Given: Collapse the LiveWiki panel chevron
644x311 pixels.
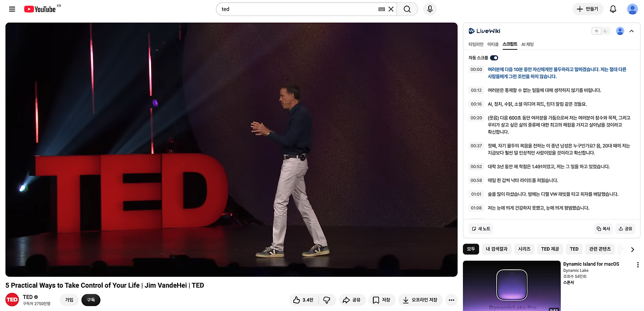Looking at the screenshot, I should (x=632, y=31).
